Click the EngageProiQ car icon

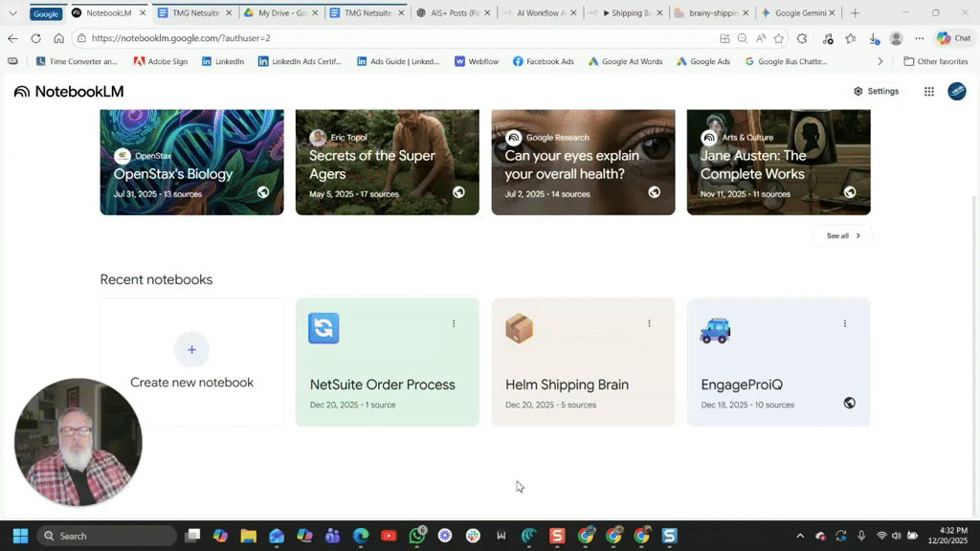[715, 330]
